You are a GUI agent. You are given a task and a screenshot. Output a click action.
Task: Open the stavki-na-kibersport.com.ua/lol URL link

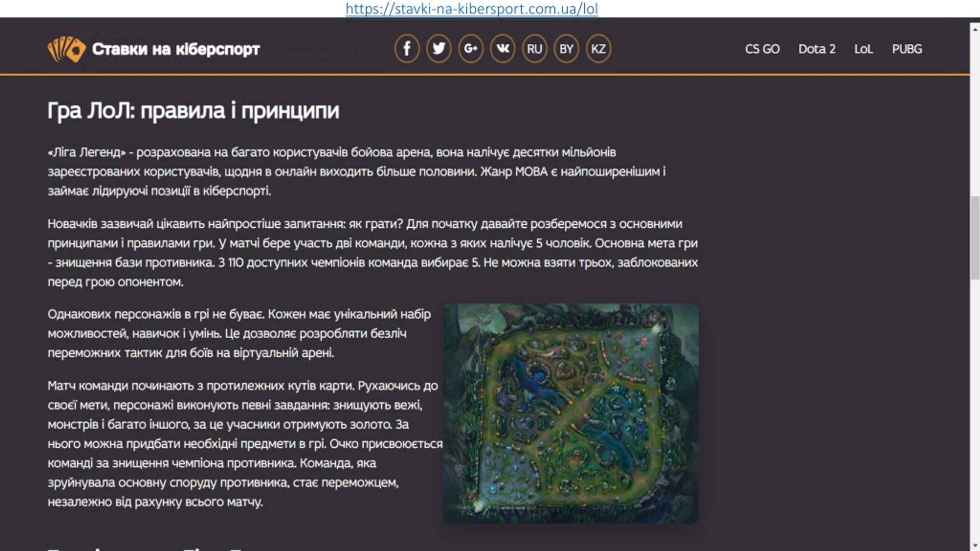(472, 8)
